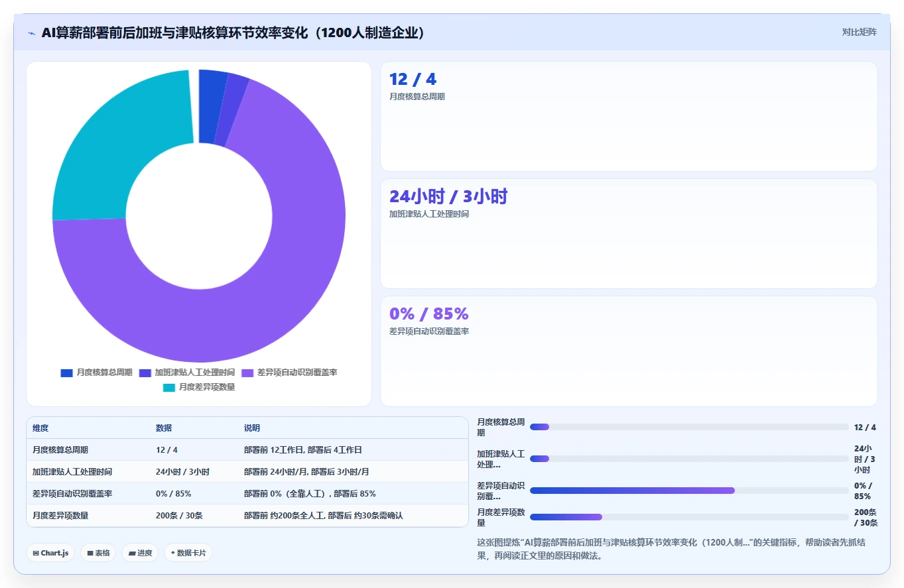The height and width of the screenshot is (588, 904).
Task: Click the 月度差异项数量 progress bar
Action: point(689,517)
